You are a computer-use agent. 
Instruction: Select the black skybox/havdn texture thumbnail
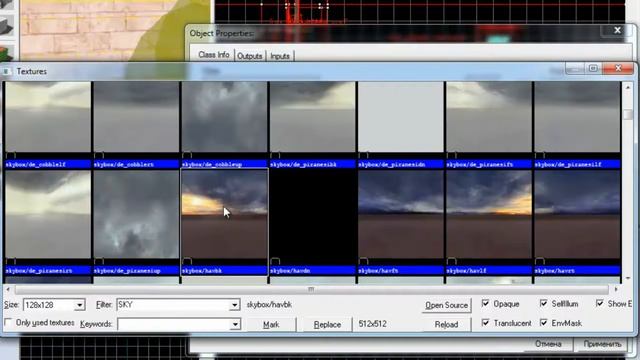pyautogui.click(x=313, y=214)
